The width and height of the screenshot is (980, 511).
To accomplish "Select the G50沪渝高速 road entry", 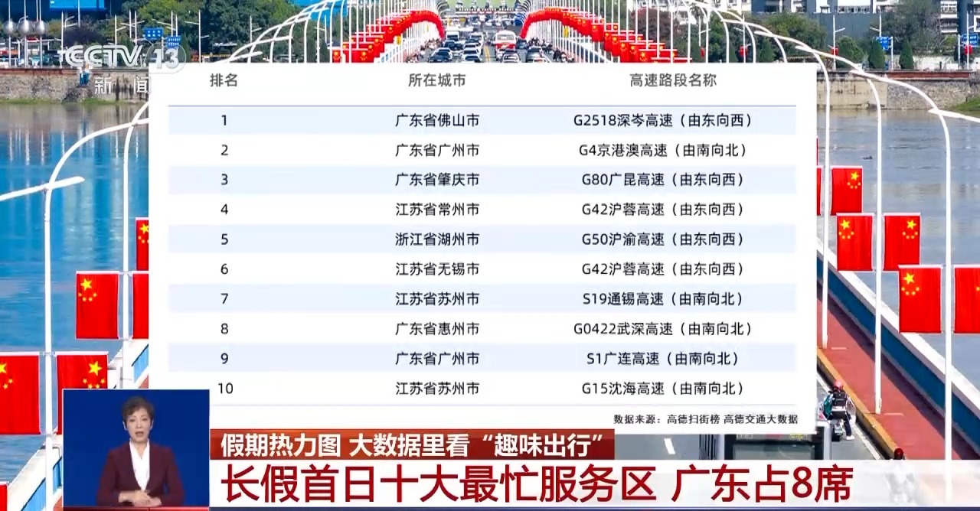I will 663,239.
